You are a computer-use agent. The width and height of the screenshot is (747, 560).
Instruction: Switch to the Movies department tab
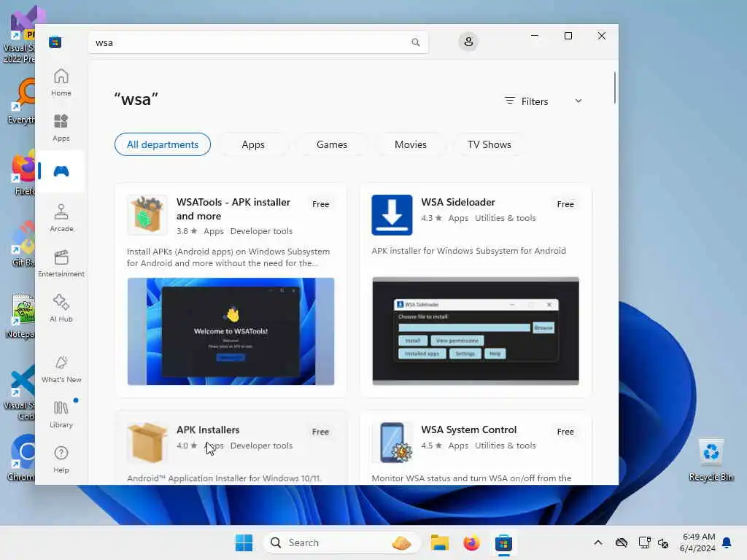tap(411, 144)
